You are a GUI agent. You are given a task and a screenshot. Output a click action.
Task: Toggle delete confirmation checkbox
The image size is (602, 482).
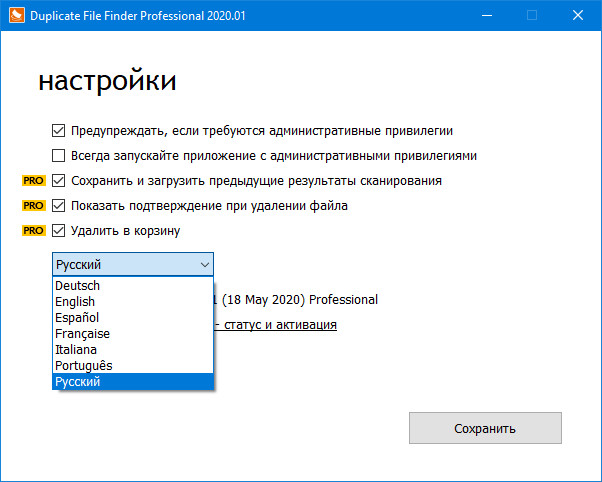(58, 206)
